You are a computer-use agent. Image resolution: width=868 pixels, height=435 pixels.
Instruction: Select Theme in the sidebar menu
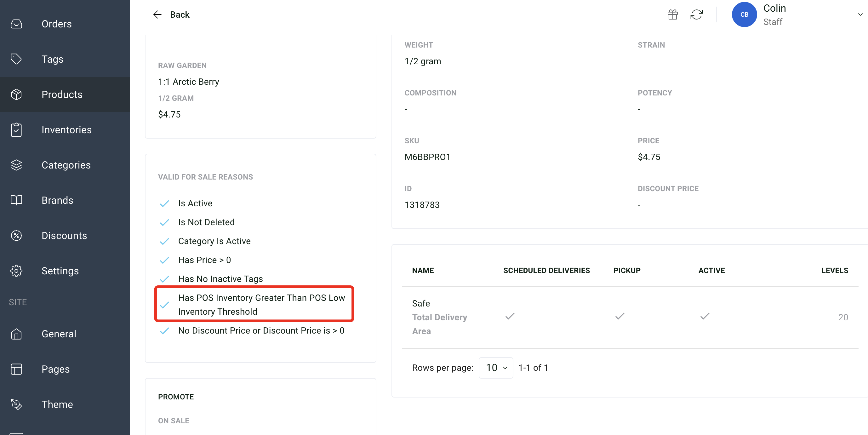click(57, 404)
